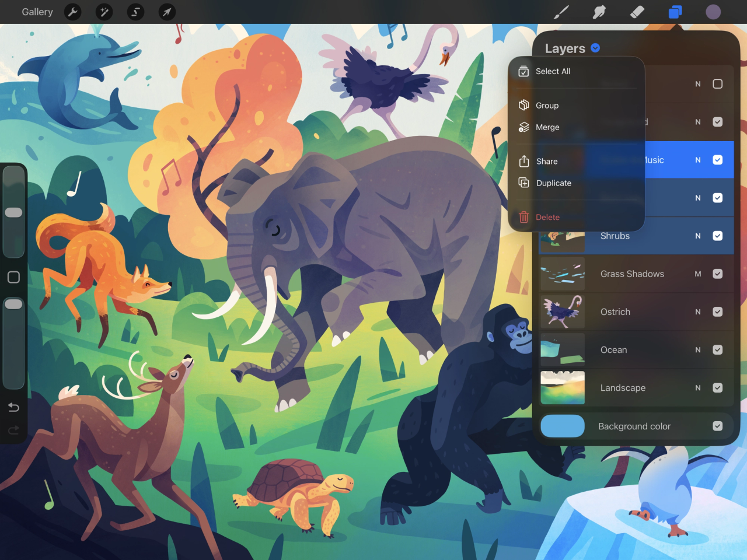747x560 pixels.
Task: Select the Paint brush tool
Action: click(x=561, y=12)
